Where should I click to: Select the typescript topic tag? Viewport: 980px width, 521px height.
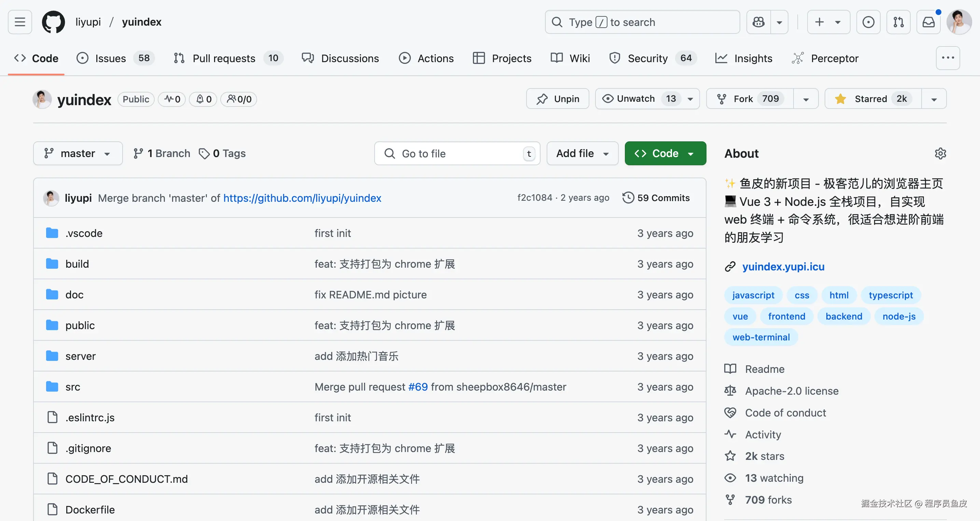890,295
